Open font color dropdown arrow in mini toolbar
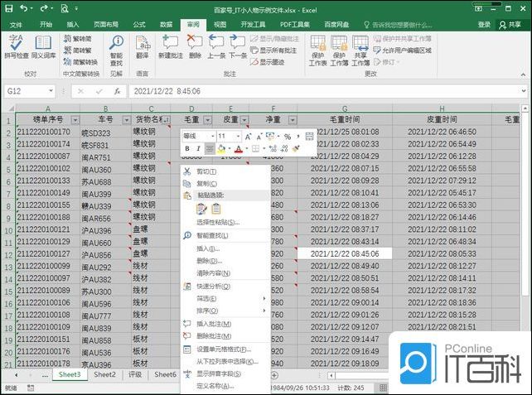This screenshot has height=395, width=532. 247,148
